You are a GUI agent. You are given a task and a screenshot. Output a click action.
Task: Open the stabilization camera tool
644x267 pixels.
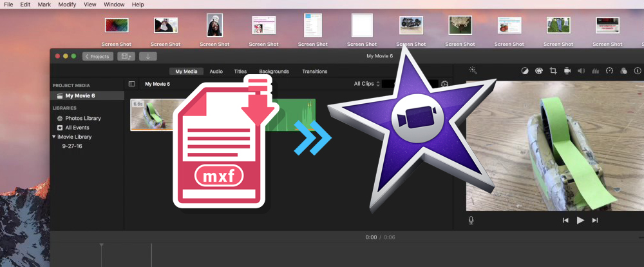tap(567, 71)
